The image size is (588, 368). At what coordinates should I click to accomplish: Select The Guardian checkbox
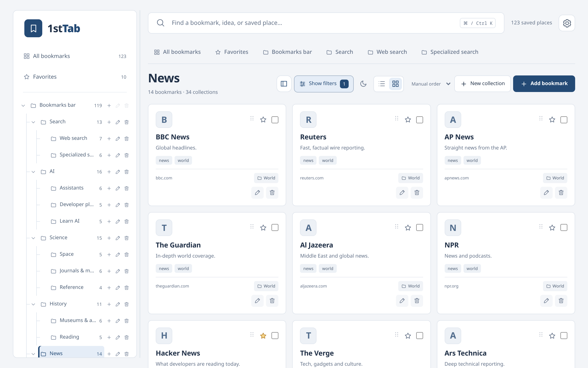coord(275,227)
